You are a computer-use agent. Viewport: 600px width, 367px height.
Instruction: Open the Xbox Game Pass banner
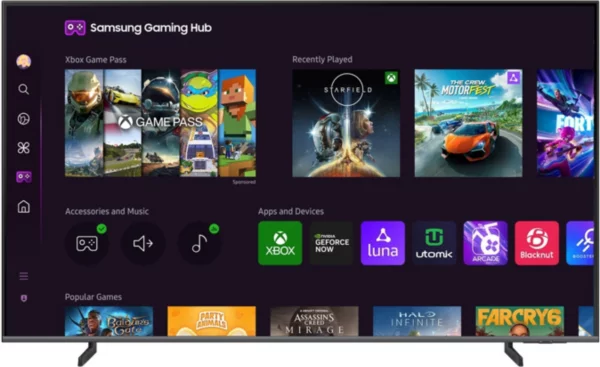[x=160, y=123]
